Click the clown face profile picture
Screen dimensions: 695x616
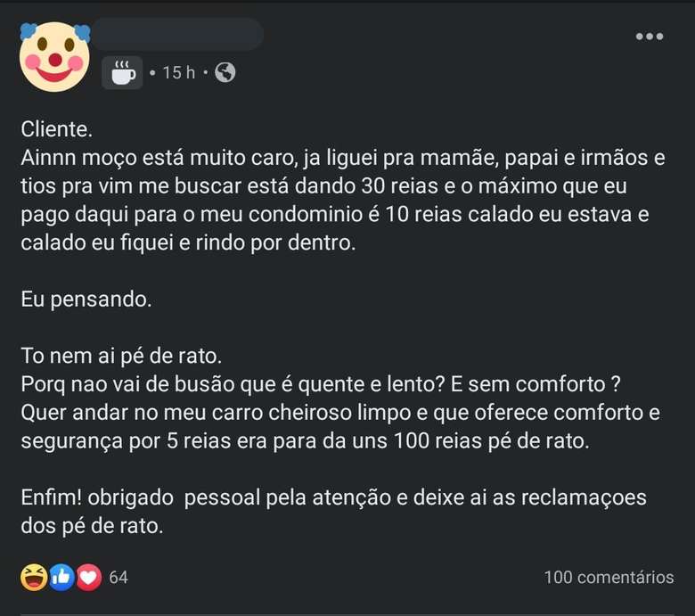point(54,57)
